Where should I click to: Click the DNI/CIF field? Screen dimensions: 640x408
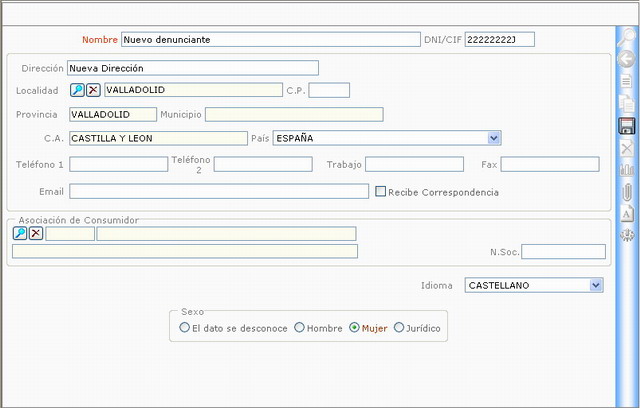[x=499, y=39]
